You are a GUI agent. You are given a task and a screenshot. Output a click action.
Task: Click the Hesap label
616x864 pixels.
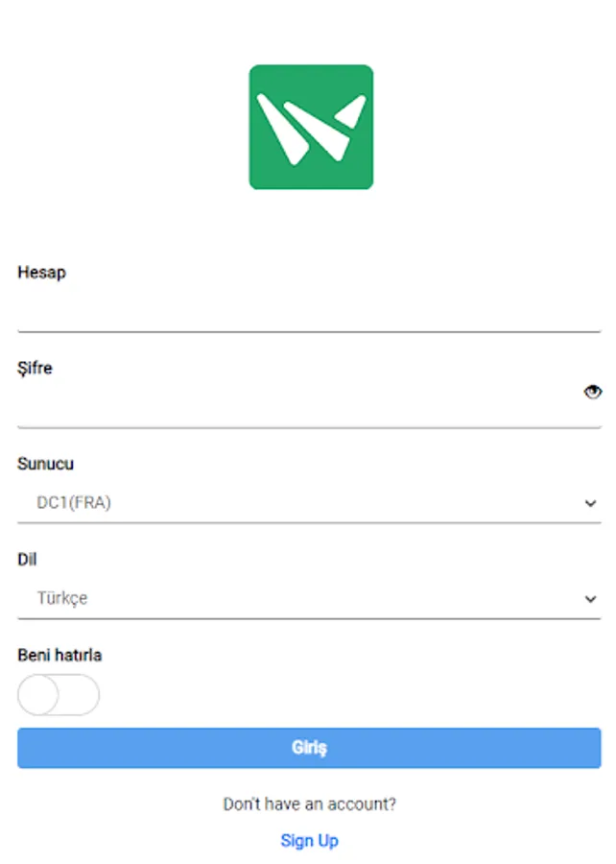(42, 273)
